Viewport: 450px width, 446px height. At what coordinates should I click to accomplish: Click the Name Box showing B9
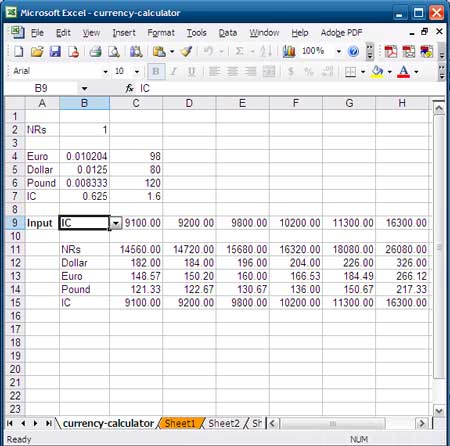[41, 88]
